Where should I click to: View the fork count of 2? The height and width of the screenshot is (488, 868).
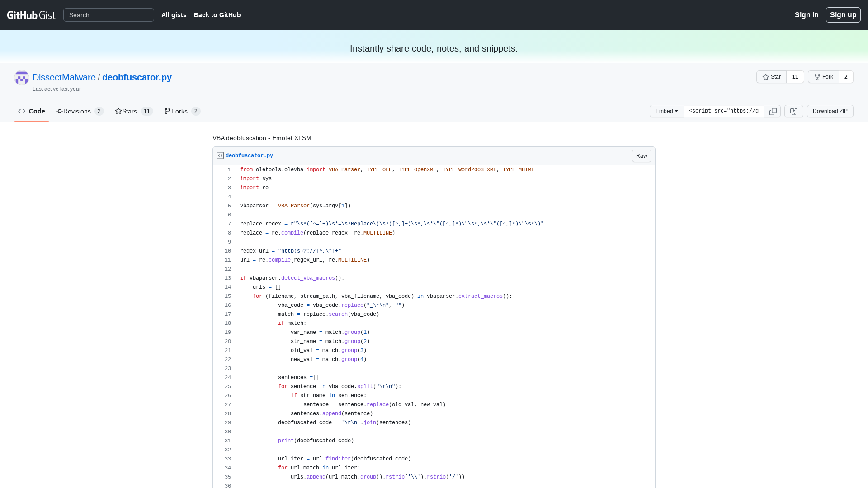point(846,77)
